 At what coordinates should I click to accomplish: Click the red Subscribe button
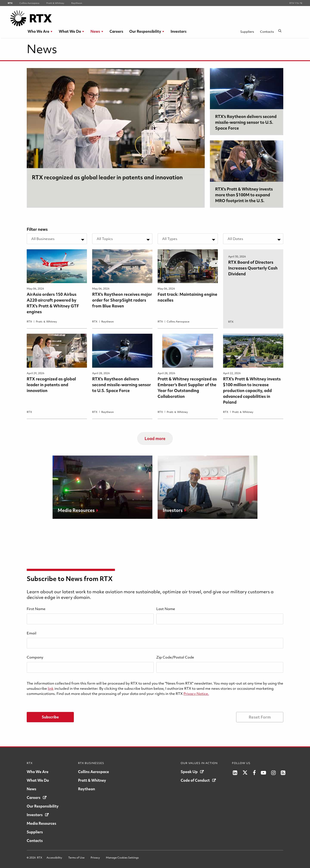pos(50,717)
